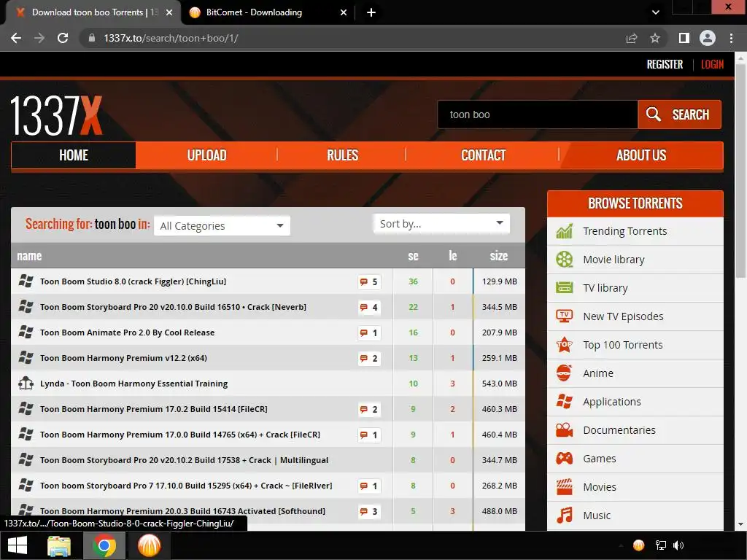
Task: Click Music note icon
Action: point(565,516)
